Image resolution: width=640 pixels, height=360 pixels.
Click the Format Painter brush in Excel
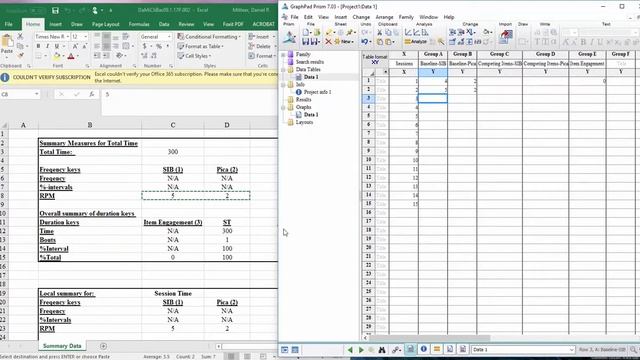20,55
